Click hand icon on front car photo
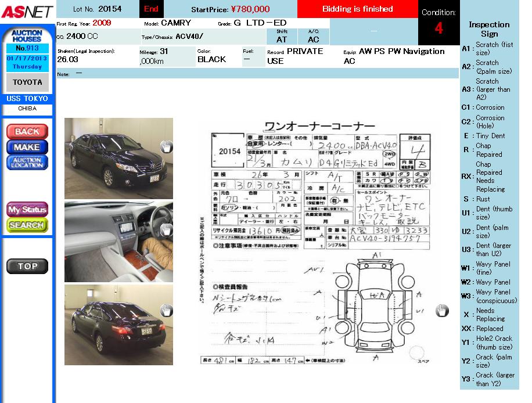532x403 pixels. (166, 146)
